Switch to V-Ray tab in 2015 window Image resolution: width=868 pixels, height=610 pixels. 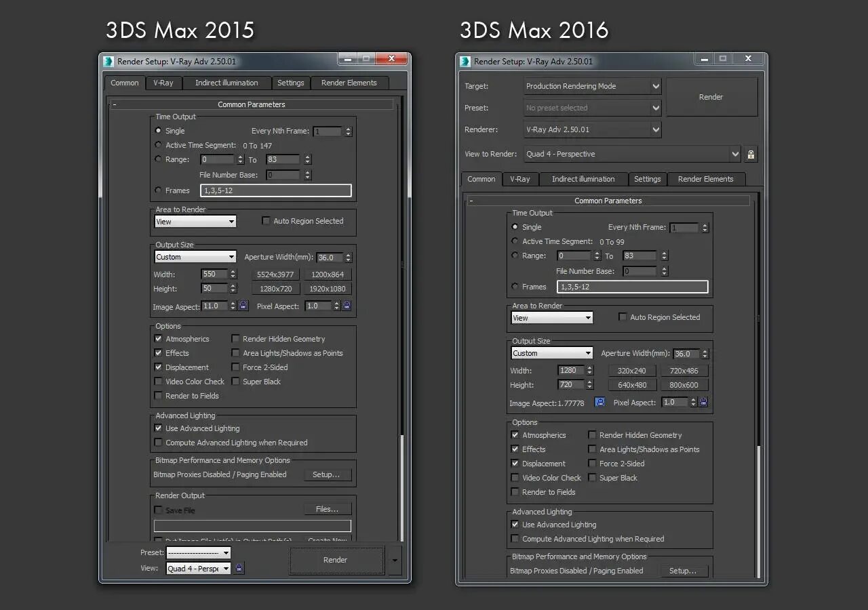click(x=163, y=83)
